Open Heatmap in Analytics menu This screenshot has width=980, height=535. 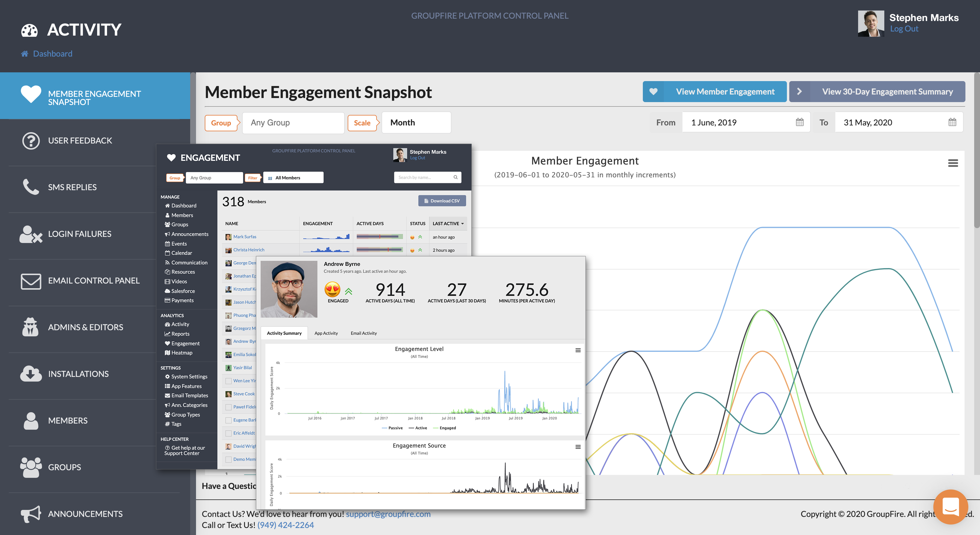(x=178, y=353)
